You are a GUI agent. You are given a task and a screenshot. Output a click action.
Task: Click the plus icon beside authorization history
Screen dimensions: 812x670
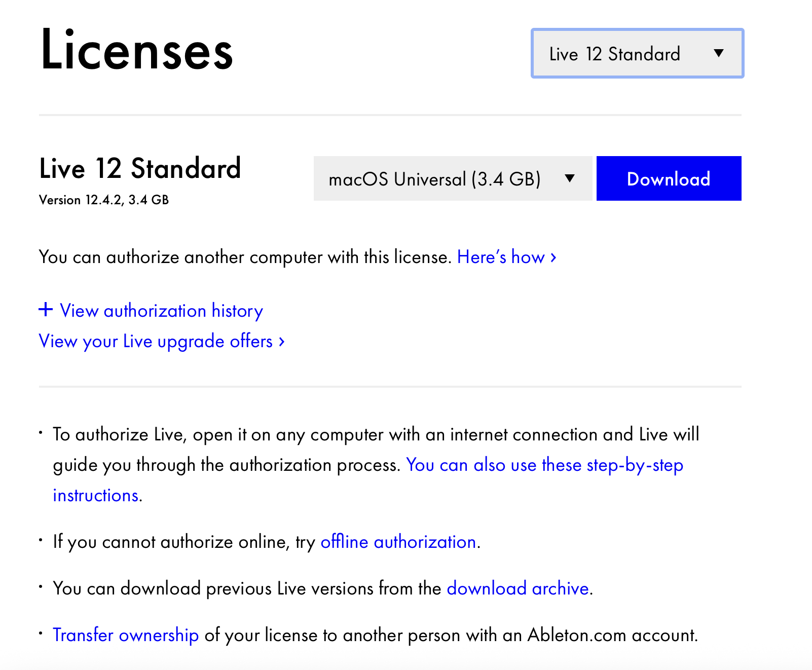click(x=46, y=309)
